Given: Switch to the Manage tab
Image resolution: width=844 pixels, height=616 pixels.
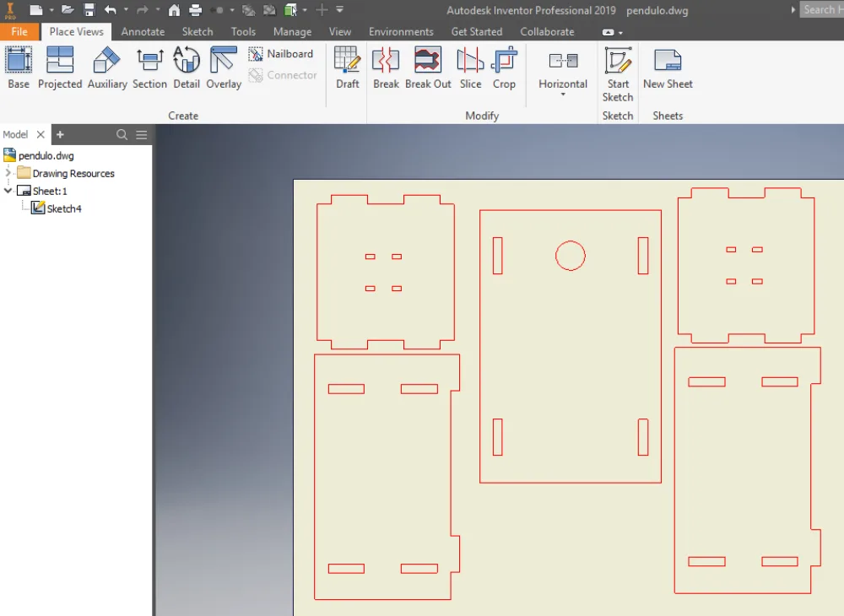Looking at the screenshot, I should tap(292, 32).
